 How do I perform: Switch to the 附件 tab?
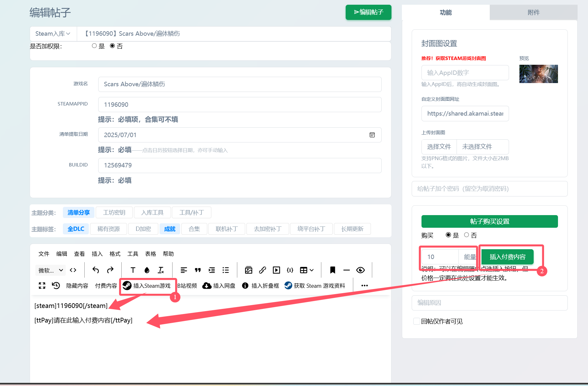tap(533, 13)
